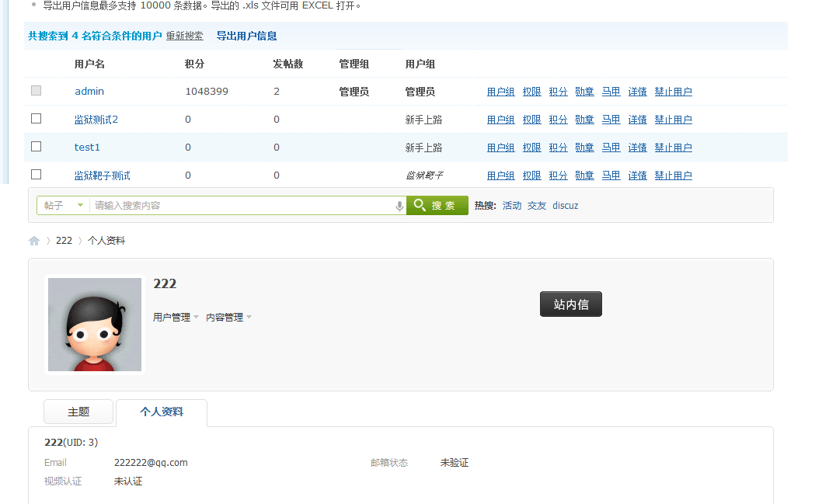
Task: Click the 导出用户信息 link
Action: tap(246, 36)
